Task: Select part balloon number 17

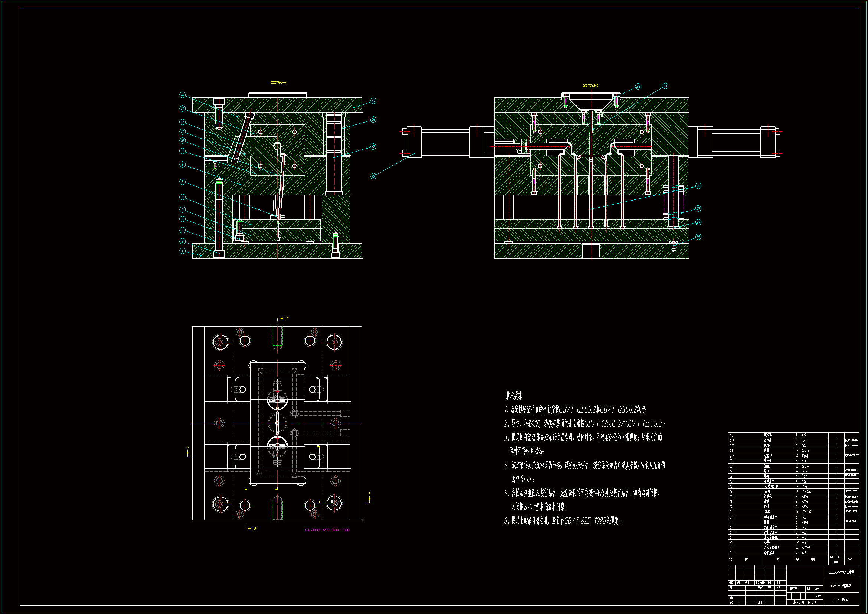Action: click(373, 147)
